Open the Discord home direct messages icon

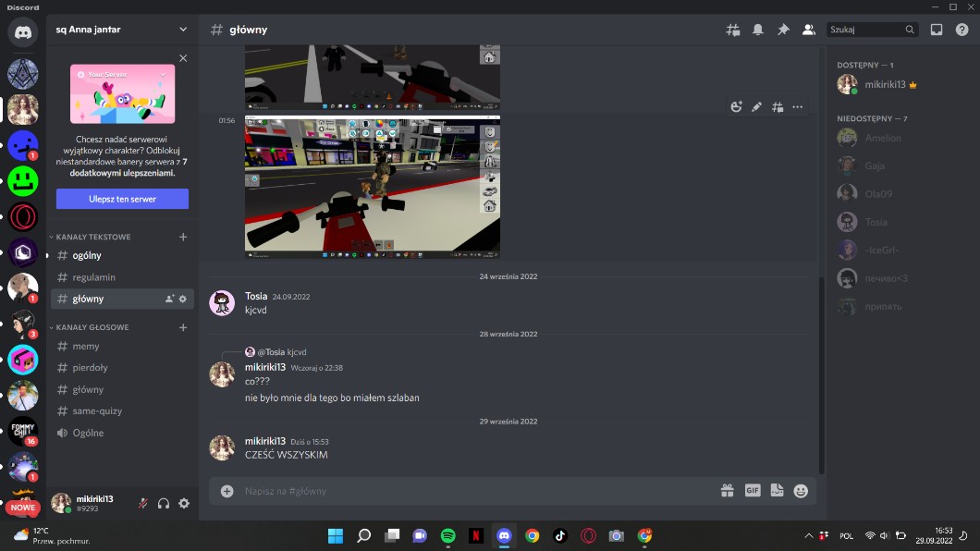coord(22,31)
